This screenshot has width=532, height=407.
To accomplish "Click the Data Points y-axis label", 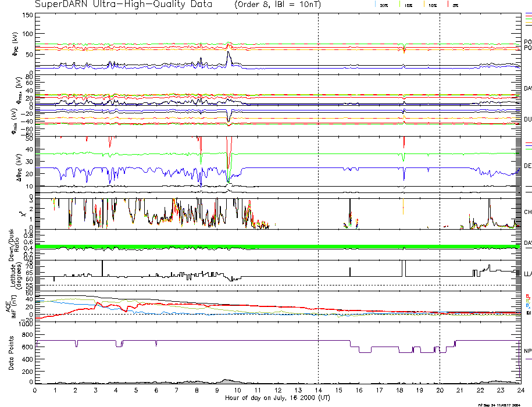I will coord(10,354).
